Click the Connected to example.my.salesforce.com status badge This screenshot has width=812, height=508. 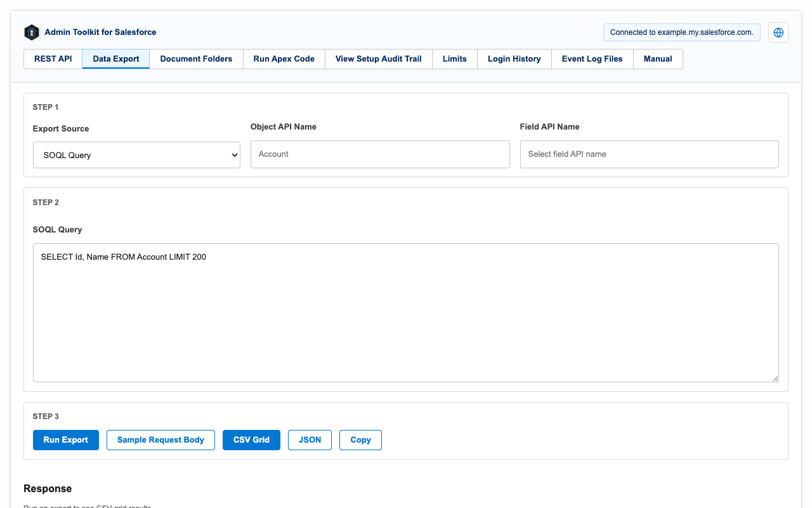pyautogui.click(x=682, y=32)
